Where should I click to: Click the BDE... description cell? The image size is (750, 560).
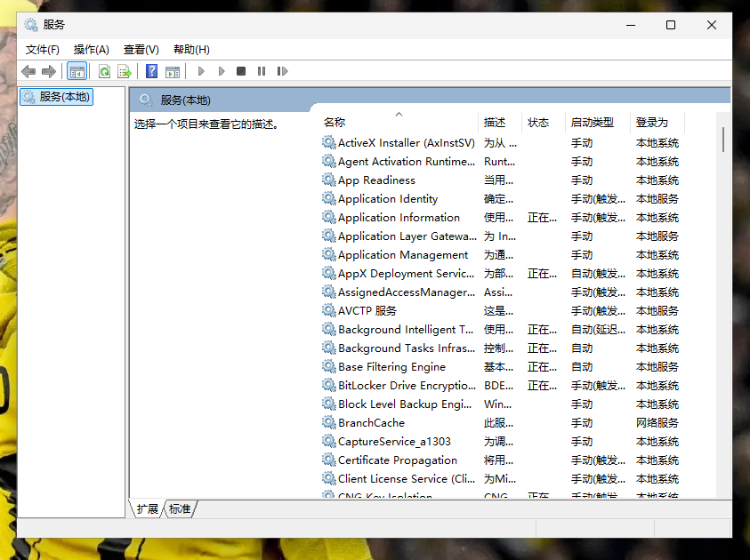(498, 386)
